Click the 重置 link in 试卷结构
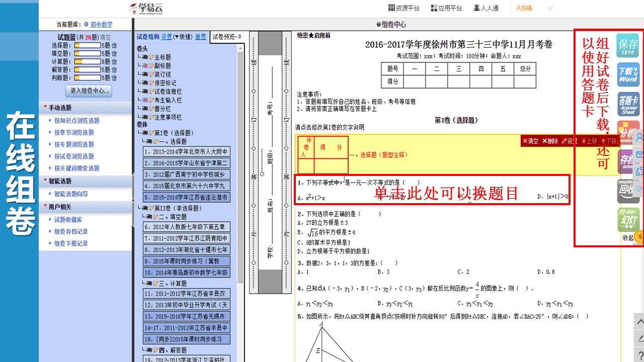This screenshot has height=362, width=644. pyautogui.click(x=201, y=37)
